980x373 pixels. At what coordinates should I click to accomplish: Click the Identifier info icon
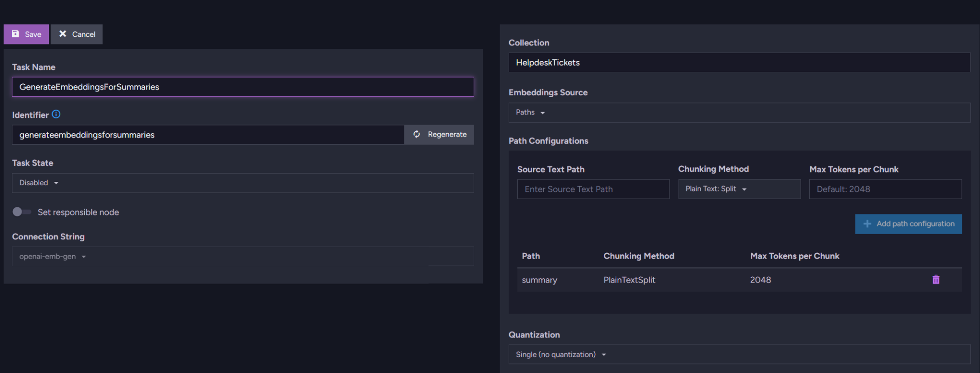(56, 114)
